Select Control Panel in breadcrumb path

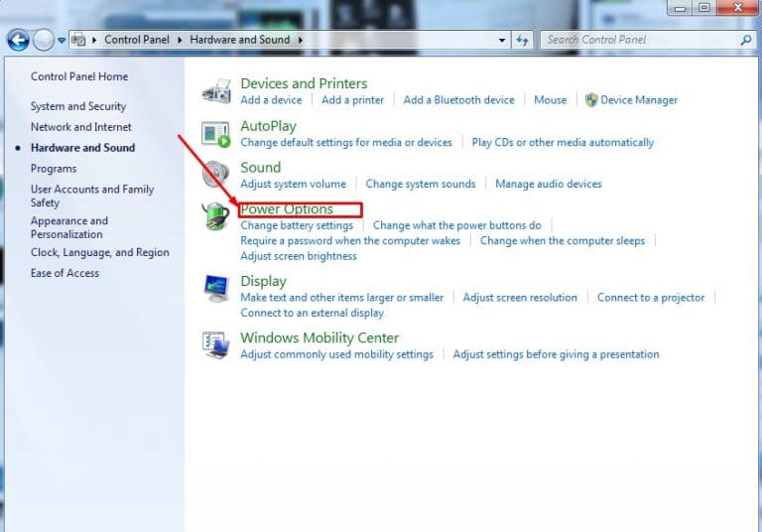click(139, 40)
